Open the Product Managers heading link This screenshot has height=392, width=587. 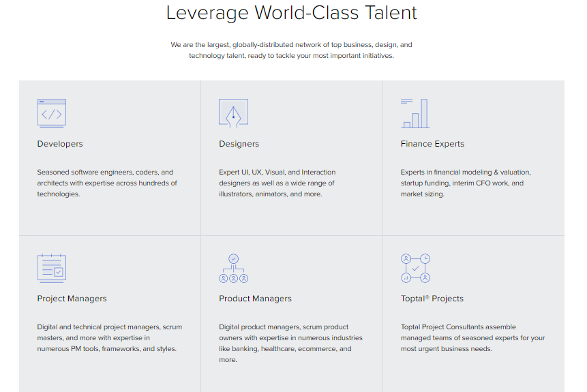point(255,299)
